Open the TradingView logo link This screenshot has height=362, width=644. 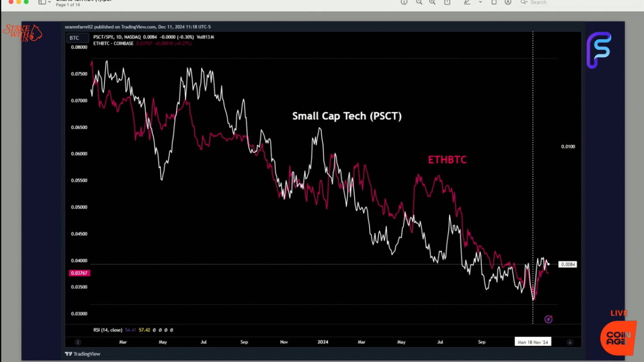tap(83, 354)
